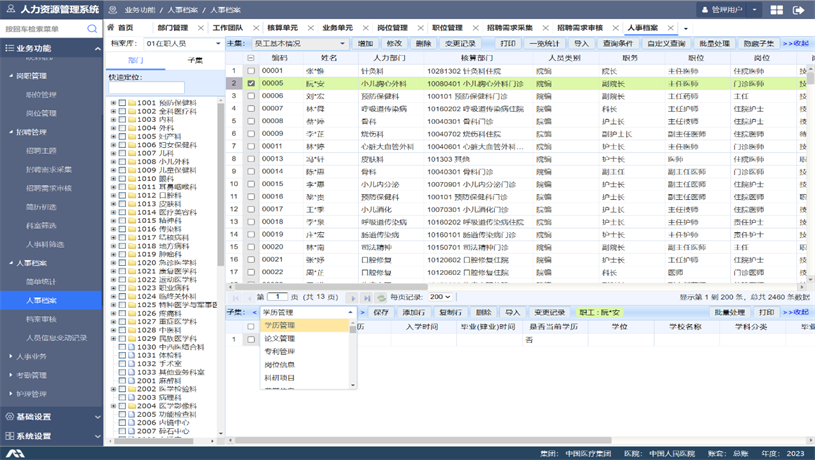Close the 招聘需求采集 tab with its X
The height and width of the screenshot is (460, 815).
click(545, 28)
